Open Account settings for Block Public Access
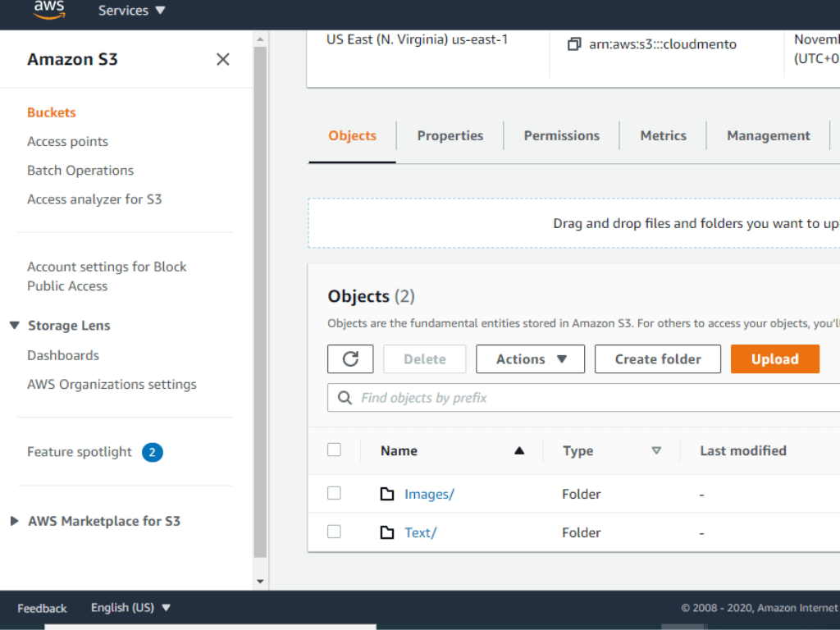The height and width of the screenshot is (630, 840). 107,276
